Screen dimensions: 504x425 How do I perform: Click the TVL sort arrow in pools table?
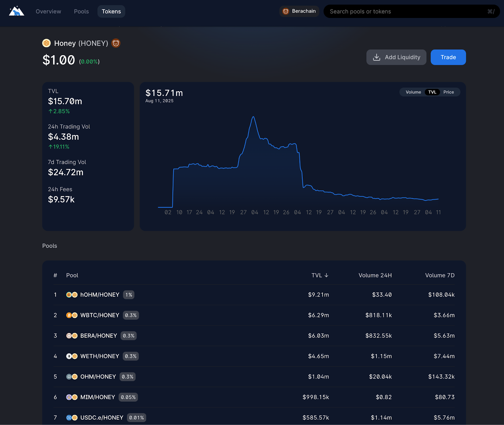point(326,275)
